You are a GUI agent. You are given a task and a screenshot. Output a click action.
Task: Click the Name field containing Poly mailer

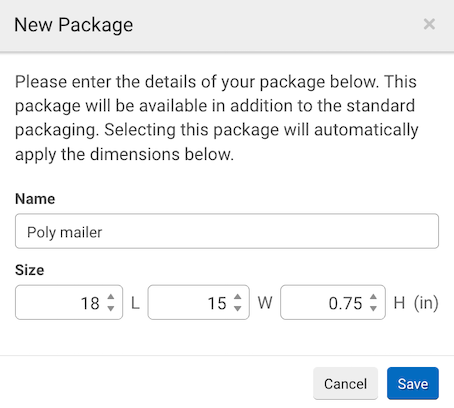pyautogui.click(x=227, y=231)
